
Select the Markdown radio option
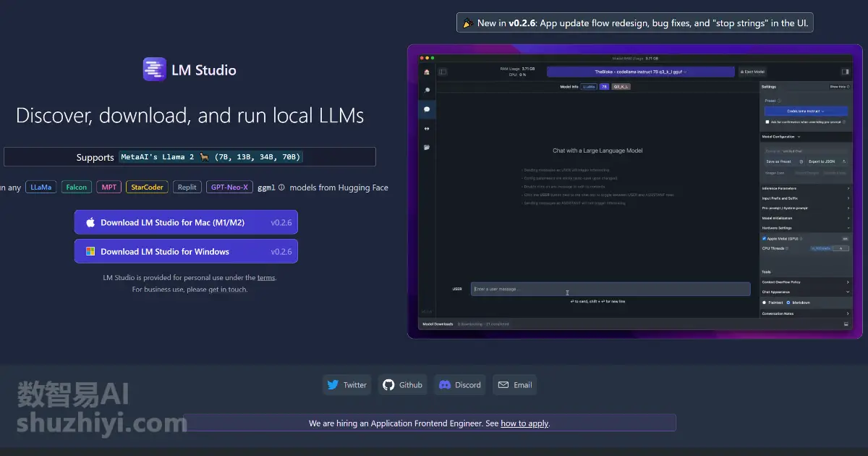pyautogui.click(x=788, y=302)
